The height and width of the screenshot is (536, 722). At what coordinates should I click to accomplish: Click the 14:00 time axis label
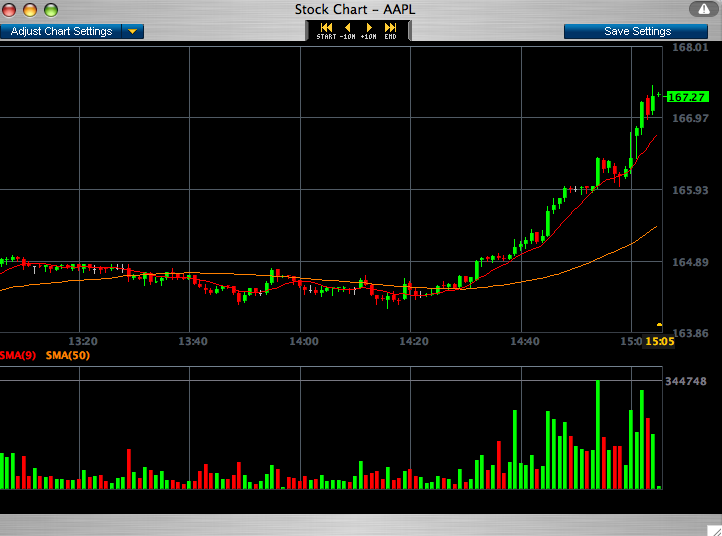click(x=304, y=341)
